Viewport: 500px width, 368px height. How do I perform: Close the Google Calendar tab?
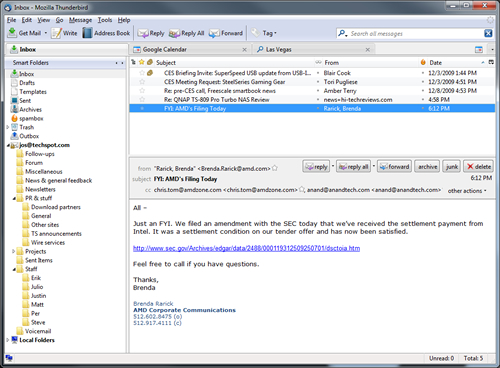(244, 50)
